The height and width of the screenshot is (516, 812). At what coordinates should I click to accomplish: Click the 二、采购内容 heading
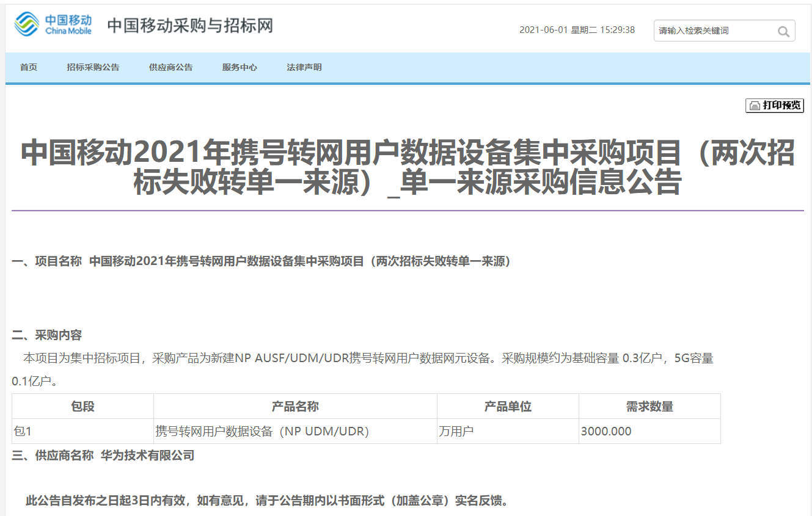pyautogui.click(x=47, y=335)
